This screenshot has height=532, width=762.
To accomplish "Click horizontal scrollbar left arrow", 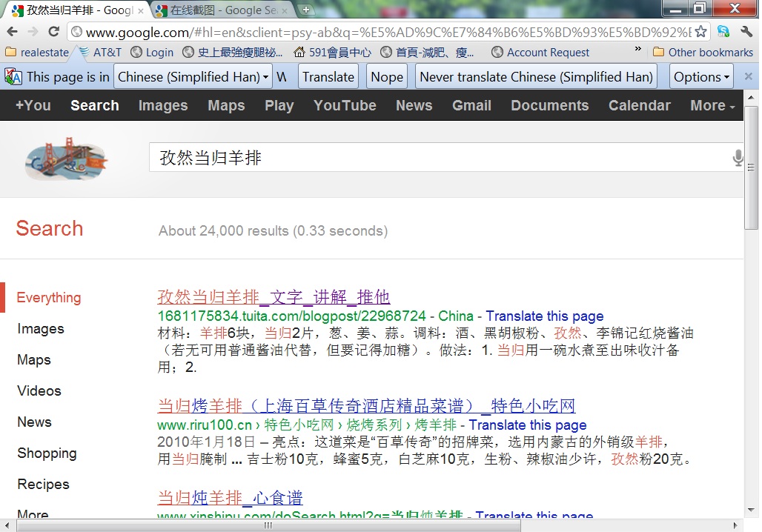I will coord(7,525).
